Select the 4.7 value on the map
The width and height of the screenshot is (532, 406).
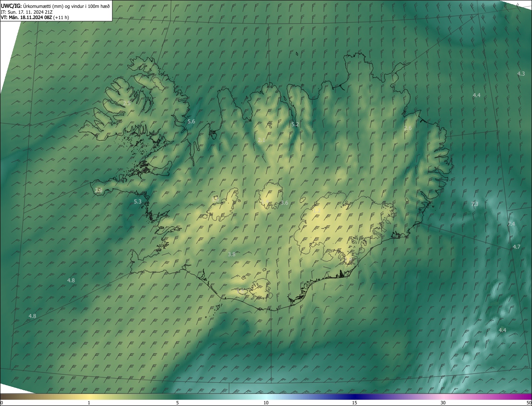[x=516, y=247]
